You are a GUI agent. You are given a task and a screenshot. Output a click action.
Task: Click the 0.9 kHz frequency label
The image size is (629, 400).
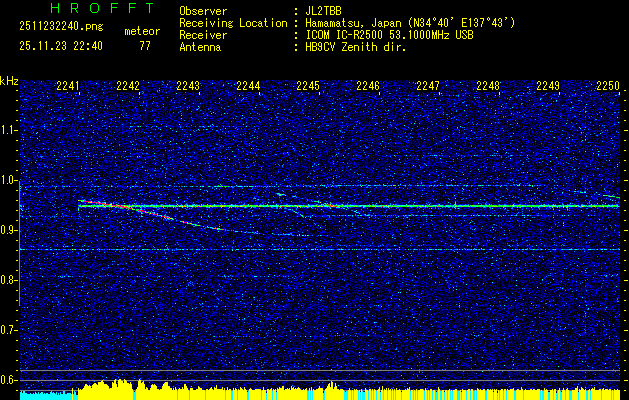9,230
